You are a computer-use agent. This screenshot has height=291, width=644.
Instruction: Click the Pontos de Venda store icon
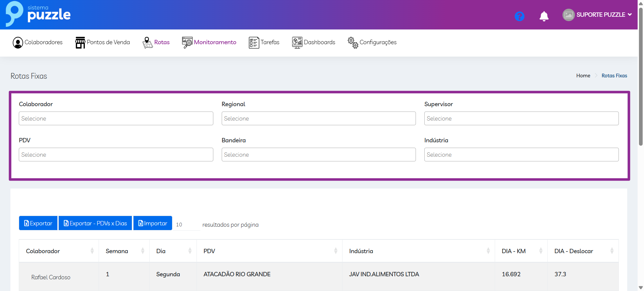click(x=80, y=43)
